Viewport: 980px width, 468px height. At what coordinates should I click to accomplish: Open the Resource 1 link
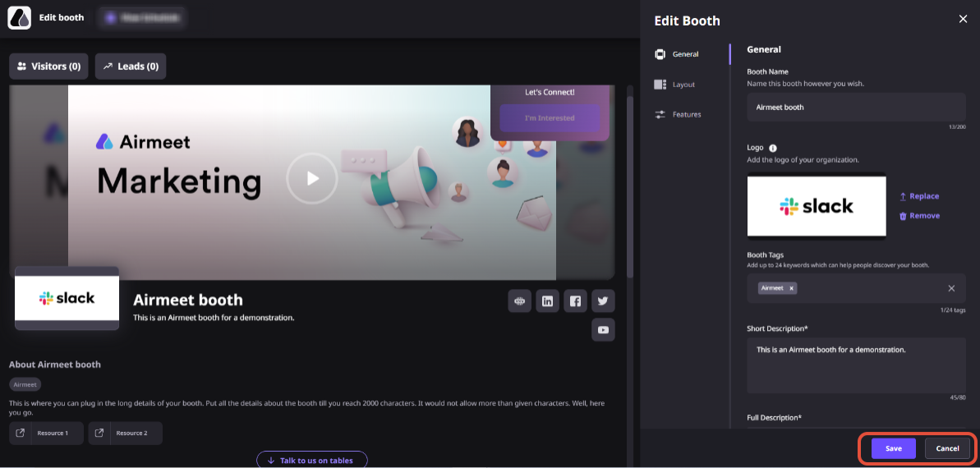point(46,433)
